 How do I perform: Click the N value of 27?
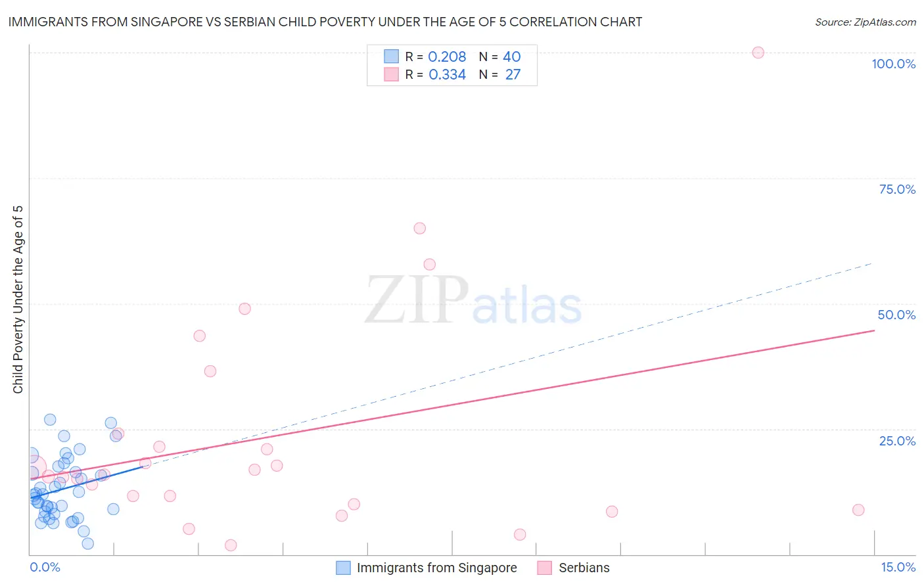click(513, 74)
